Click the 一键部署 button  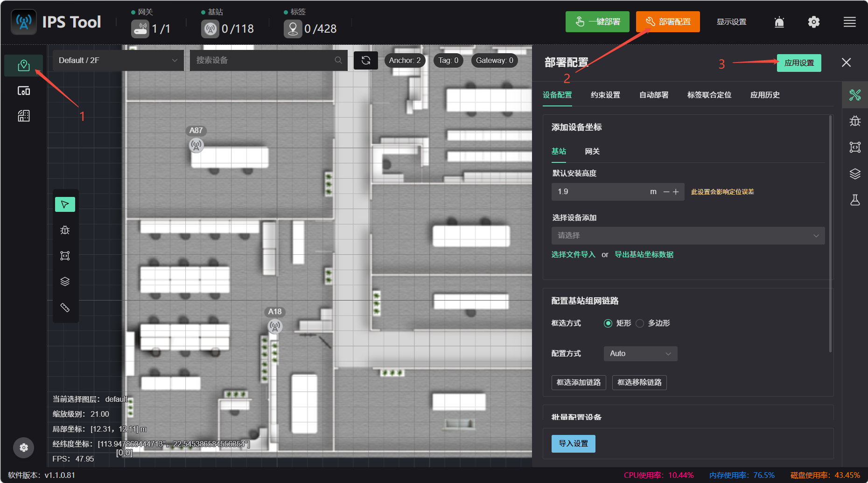[x=597, y=22]
